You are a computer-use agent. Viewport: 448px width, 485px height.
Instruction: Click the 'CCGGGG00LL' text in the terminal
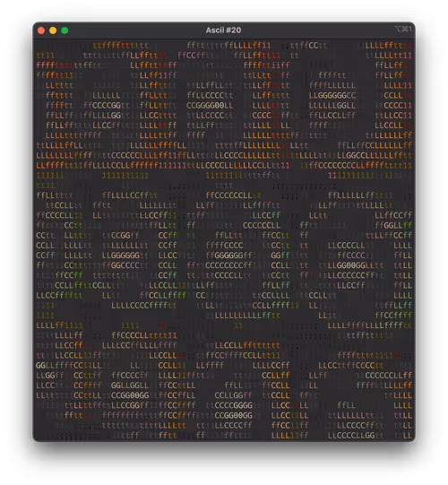pyautogui.click(x=210, y=106)
